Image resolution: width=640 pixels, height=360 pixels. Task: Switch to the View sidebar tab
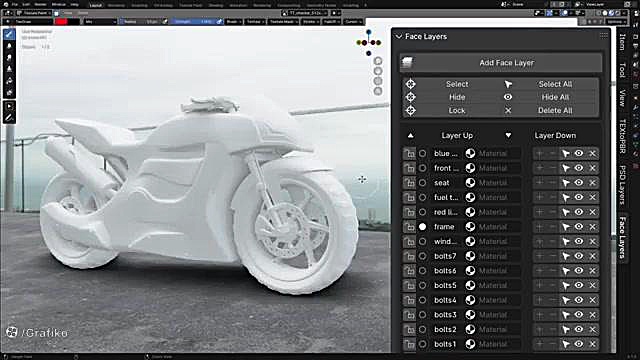tap(622, 98)
